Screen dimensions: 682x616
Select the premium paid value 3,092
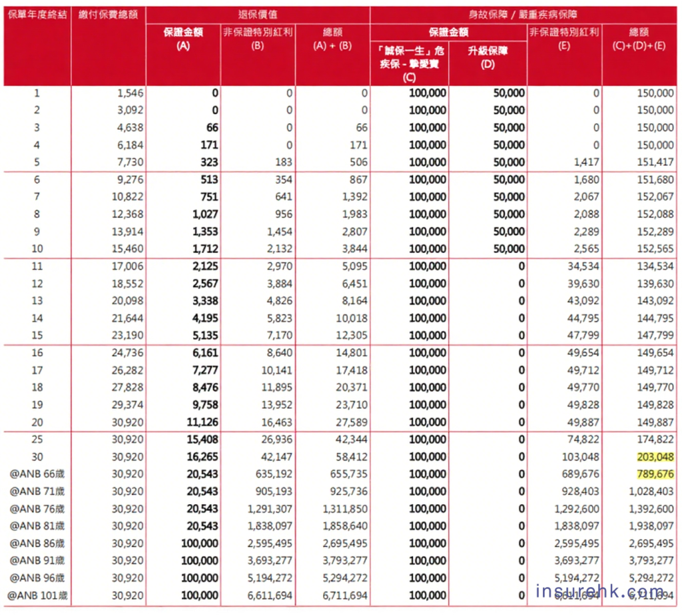[x=130, y=111]
